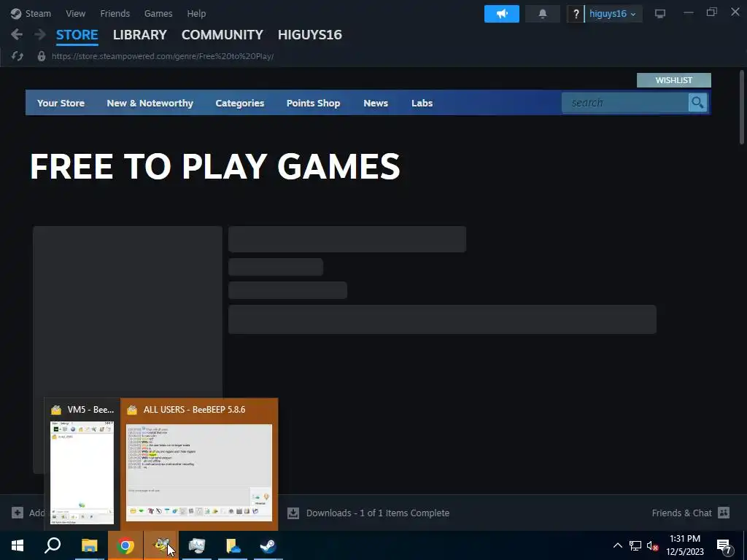Open the HIGUYS16 profile tab

(x=309, y=35)
